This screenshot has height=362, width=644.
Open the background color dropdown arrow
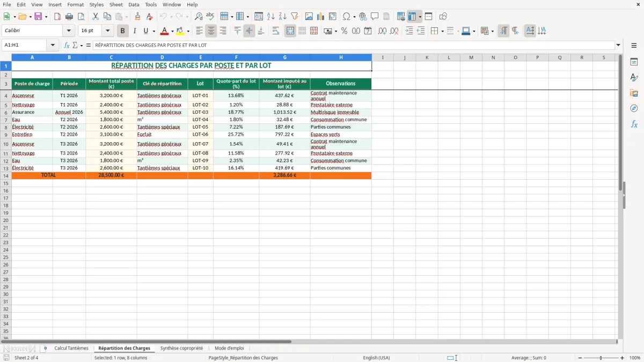188,31
